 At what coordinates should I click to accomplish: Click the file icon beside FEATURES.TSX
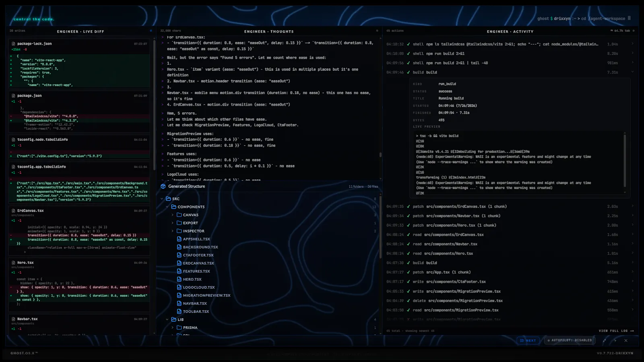tap(180, 271)
